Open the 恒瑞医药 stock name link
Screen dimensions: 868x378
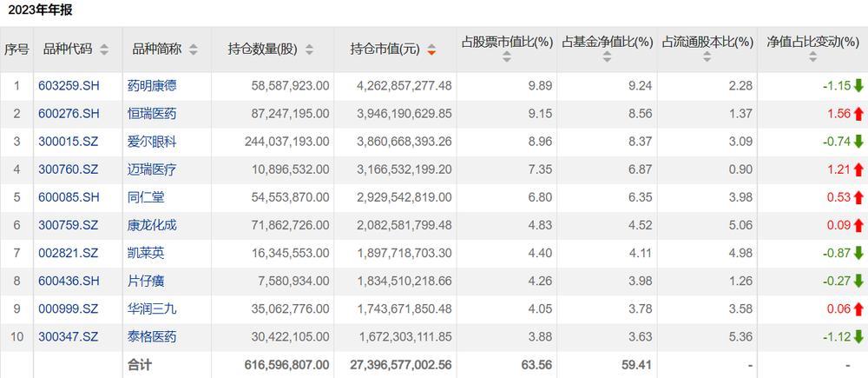click(152, 114)
